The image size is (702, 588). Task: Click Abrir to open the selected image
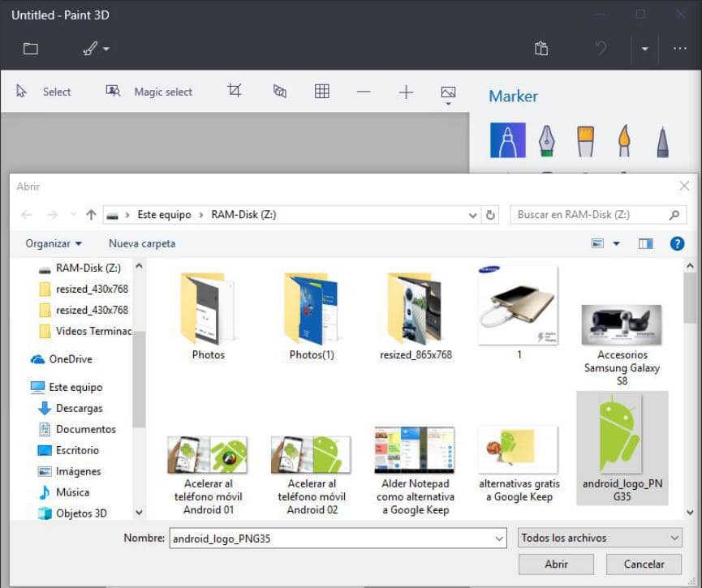[x=556, y=564]
